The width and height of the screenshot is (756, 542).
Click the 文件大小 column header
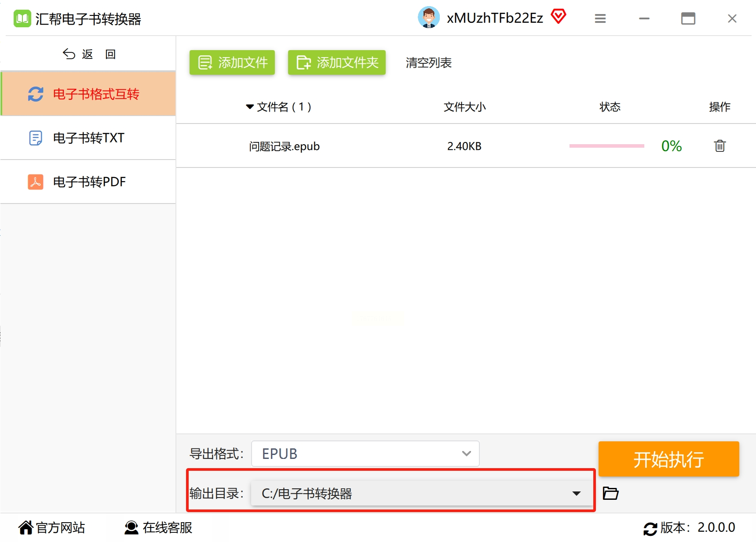(465, 107)
